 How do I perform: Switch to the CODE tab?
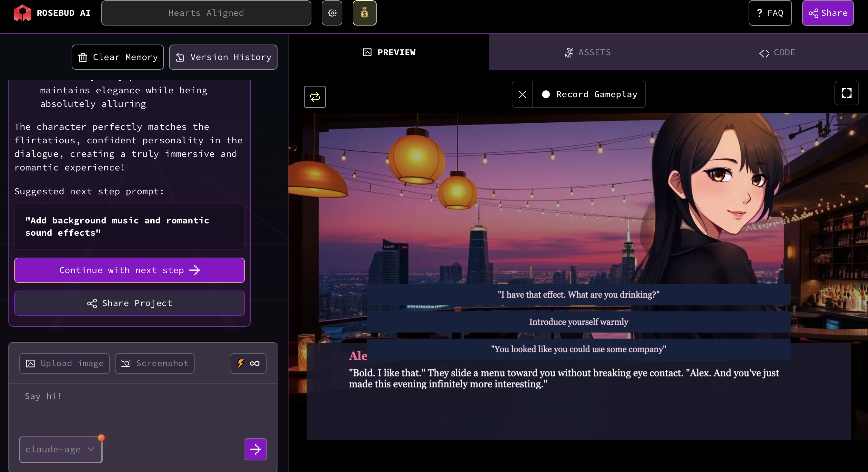coord(777,52)
